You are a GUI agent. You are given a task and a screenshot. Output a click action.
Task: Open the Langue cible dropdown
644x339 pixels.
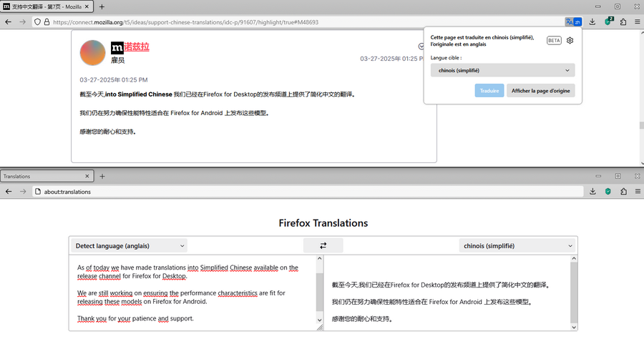pyautogui.click(x=503, y=70)
